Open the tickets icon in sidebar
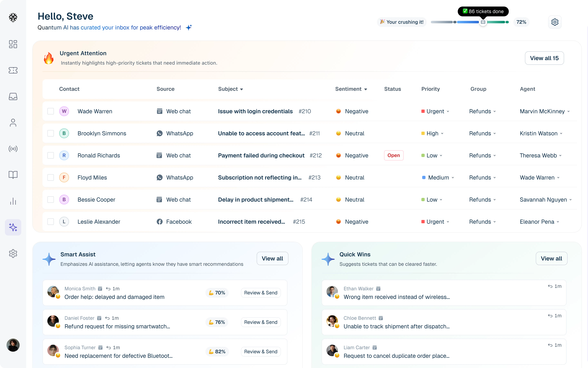Image resolution: width=588 pixels, height=368 pixels. (13, 70)
